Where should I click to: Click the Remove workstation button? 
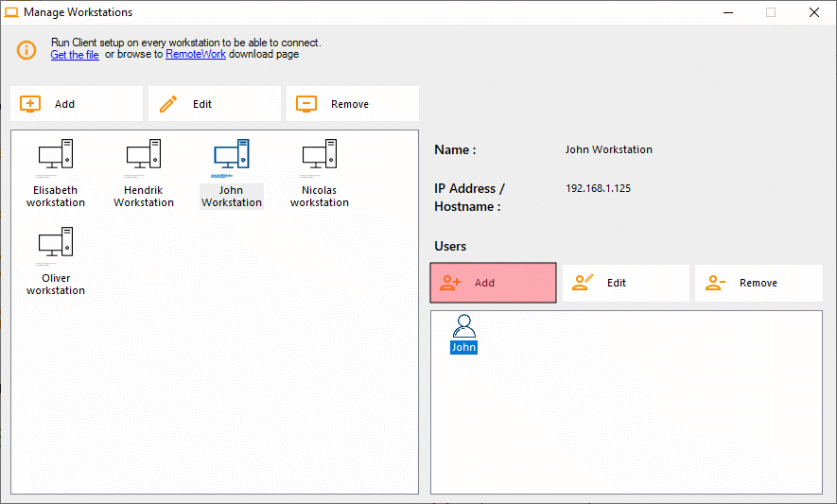353,104
